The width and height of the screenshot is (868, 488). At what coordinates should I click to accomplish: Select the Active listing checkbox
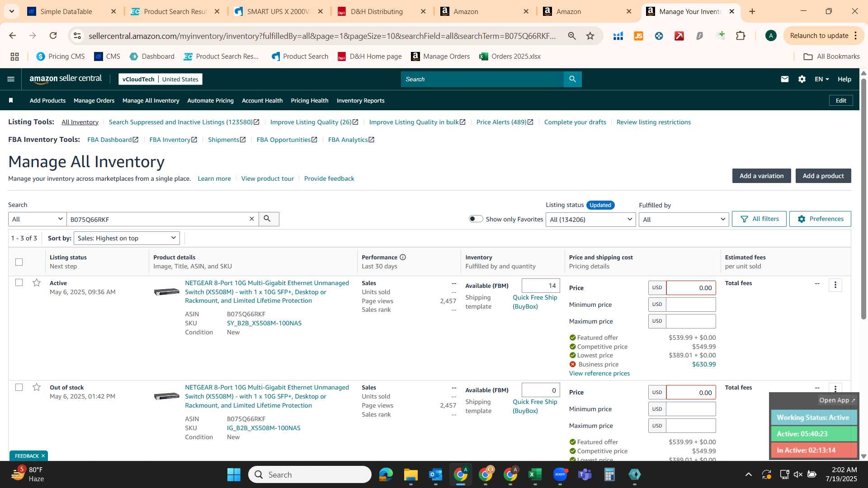click(x=19, y=282)
